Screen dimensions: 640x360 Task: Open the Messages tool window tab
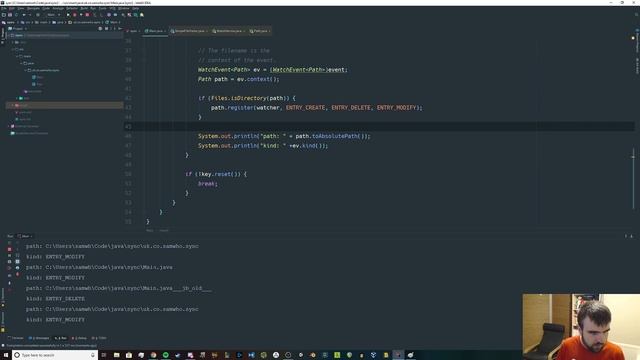[39, 338]
